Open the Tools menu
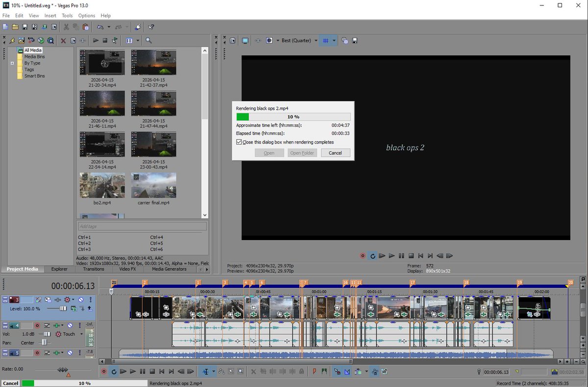This screenshot has width=588, height=387. [67, 16]
